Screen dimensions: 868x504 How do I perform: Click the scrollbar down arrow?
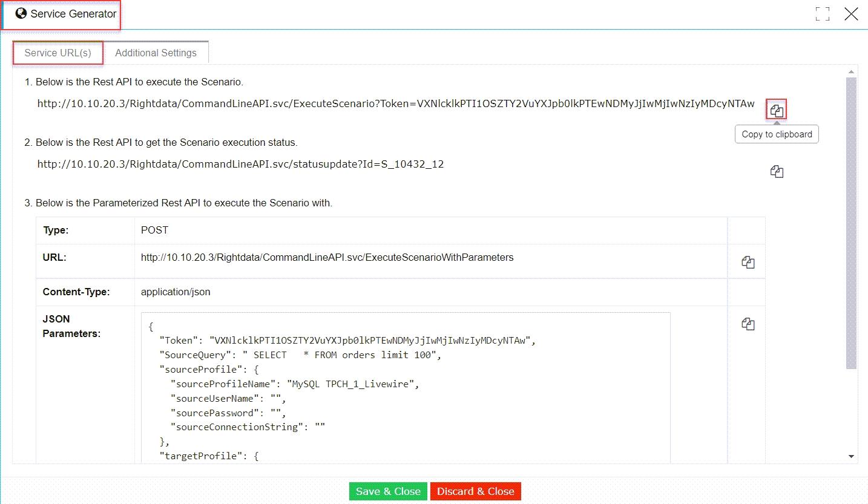851,456
